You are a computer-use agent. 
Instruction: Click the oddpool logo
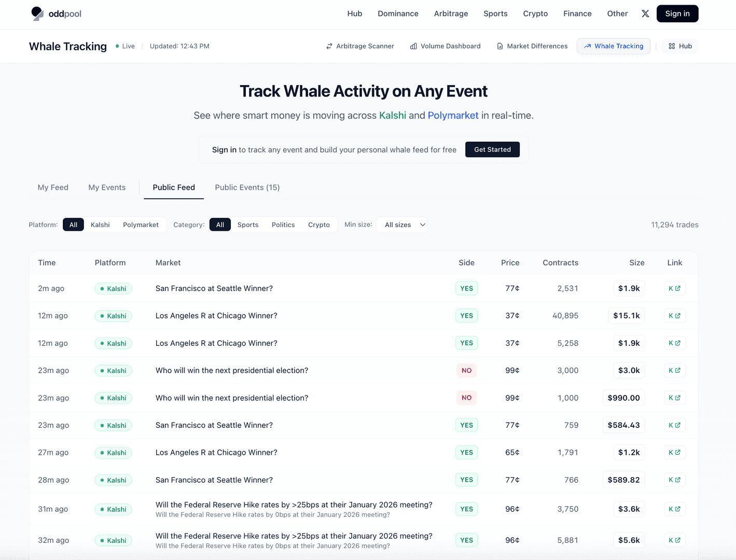click(x=56, y=13)
